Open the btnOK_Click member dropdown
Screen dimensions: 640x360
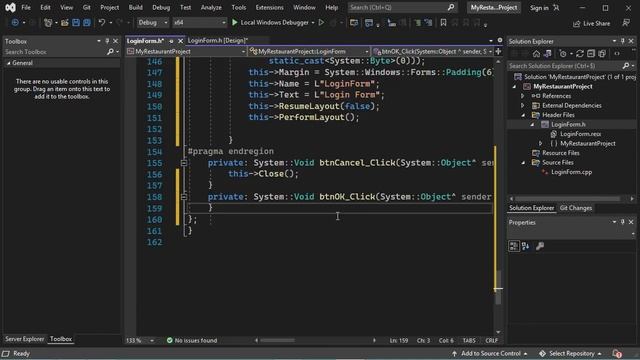point(433,51)
